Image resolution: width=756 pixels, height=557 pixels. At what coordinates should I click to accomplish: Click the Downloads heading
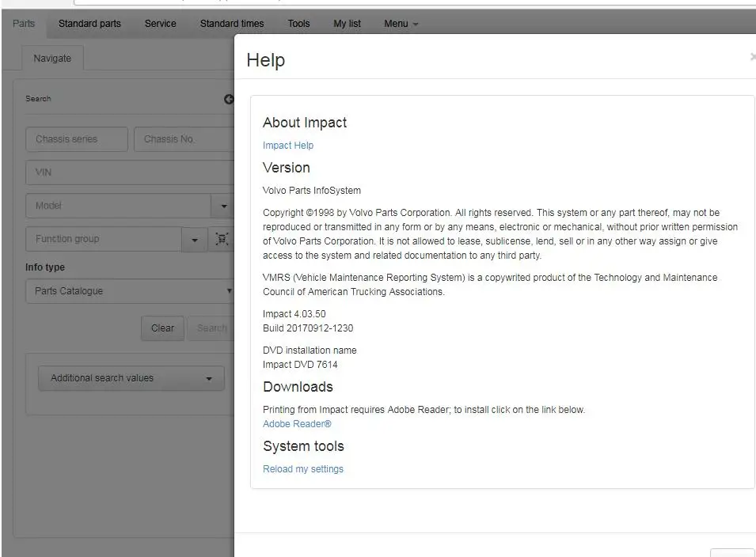(298, 387)
